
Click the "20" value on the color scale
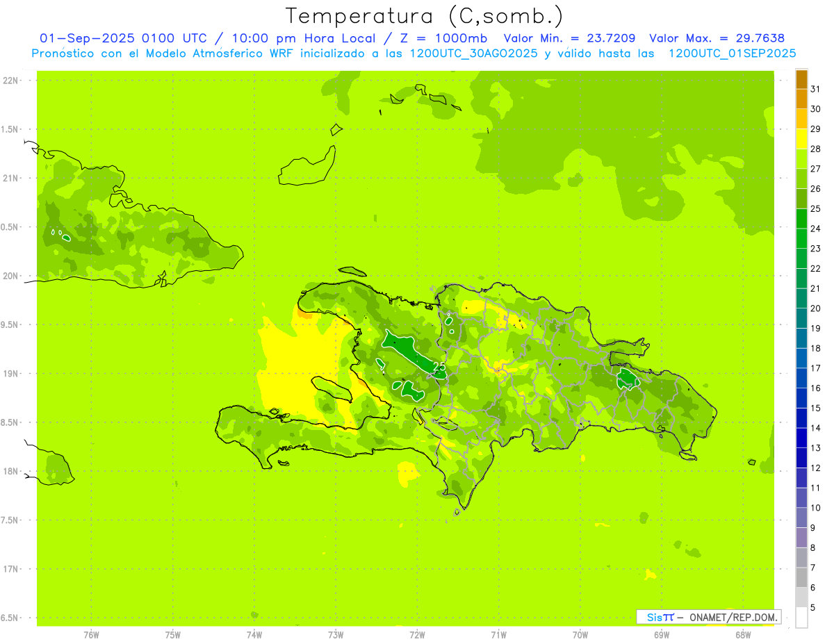816,308
